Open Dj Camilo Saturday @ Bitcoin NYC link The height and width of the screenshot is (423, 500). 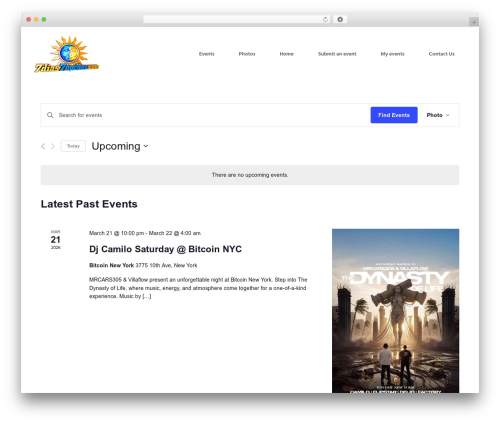tap(165, 249)
